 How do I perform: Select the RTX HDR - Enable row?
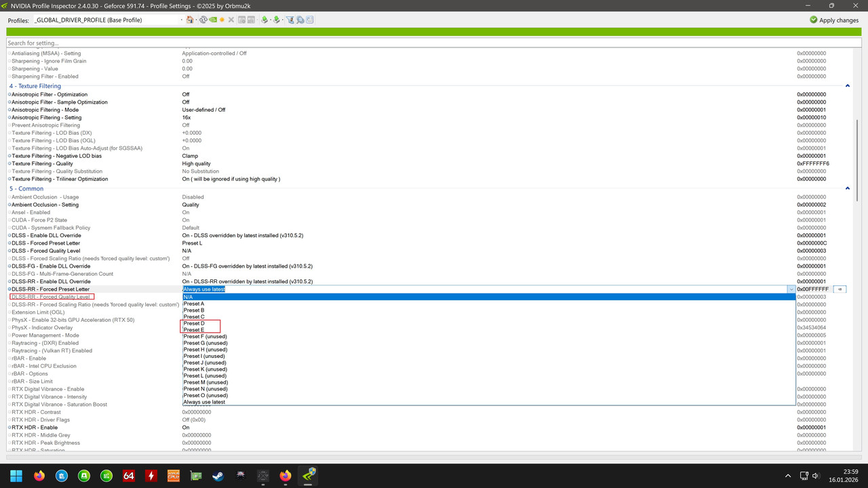coord(431,428)
